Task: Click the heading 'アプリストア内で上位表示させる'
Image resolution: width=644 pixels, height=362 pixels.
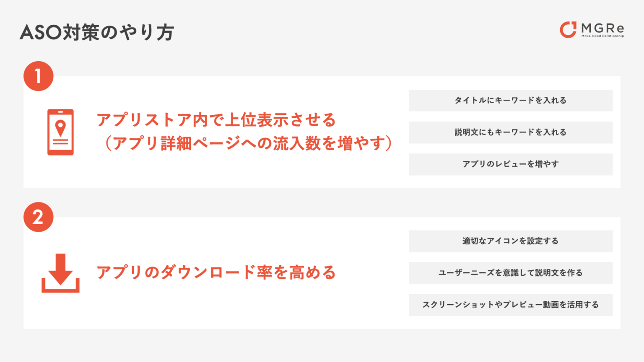Action: pos(216,120)
